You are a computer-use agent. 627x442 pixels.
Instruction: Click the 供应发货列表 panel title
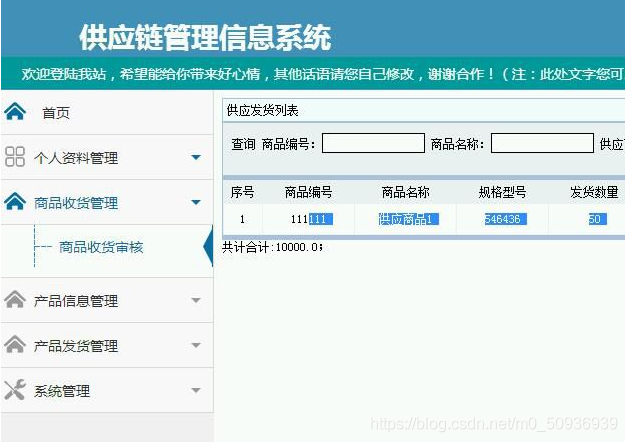[x=262, y=110]
